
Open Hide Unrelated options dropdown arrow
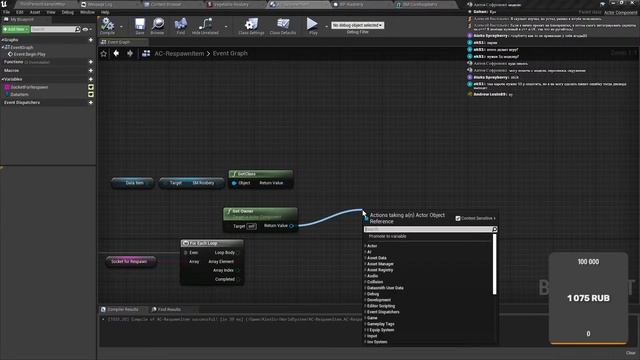(226, 27)
